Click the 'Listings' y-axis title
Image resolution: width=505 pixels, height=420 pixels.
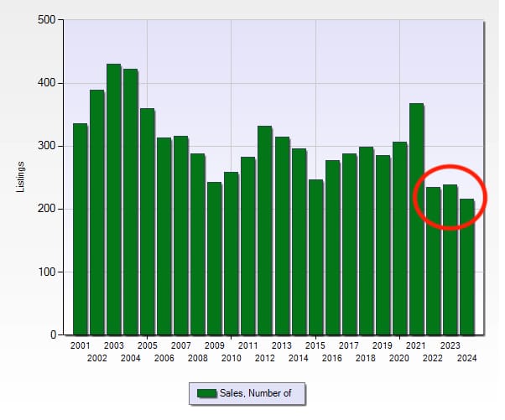click(21, 178)
